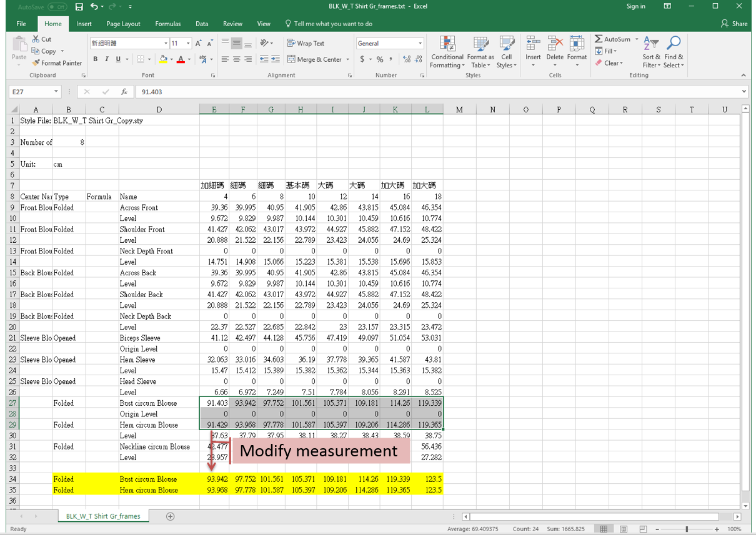Switch to the Page Layout tab
This screenshot has width=756, height=535.
(123, 24)
